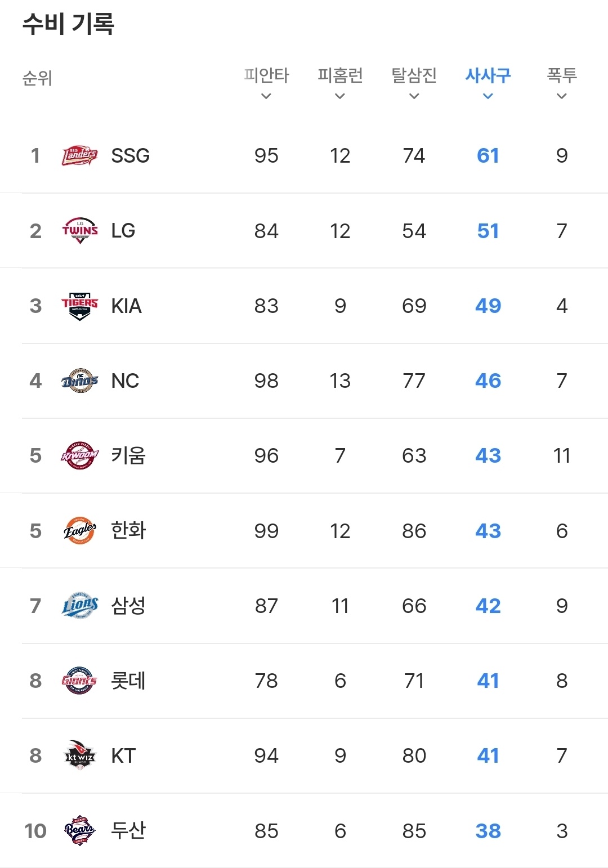Click SSG's highlighted 61 사사구 value
The image size is (608, 868).
[x=488, y=155]
